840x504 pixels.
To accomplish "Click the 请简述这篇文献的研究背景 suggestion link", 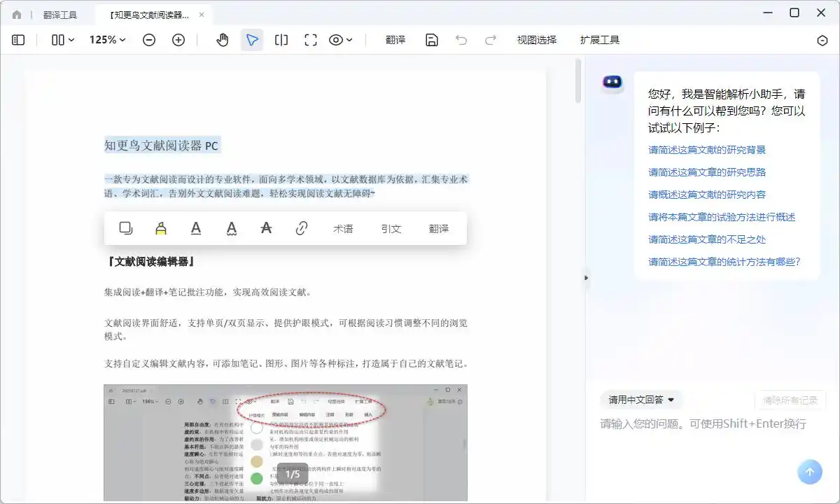I will (x=706, y=149).
